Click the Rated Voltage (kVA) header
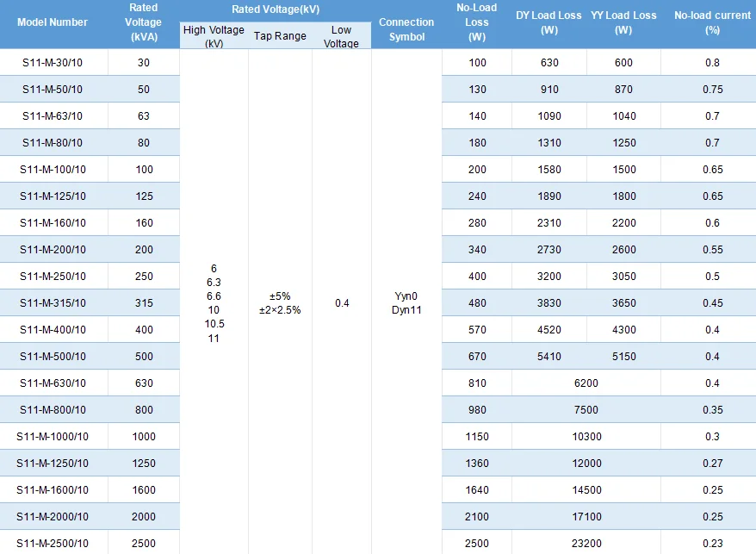756x554 pixels. (144, 22)
